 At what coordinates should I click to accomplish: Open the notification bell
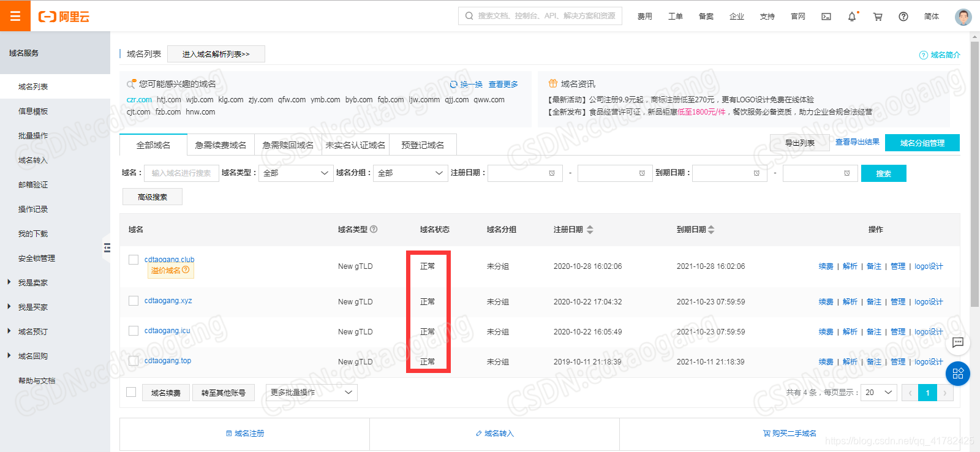(852, 17)
